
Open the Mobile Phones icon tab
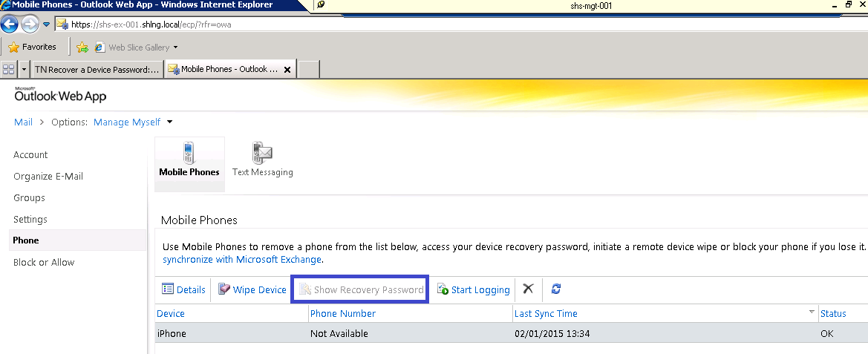[x=189, y=164]
